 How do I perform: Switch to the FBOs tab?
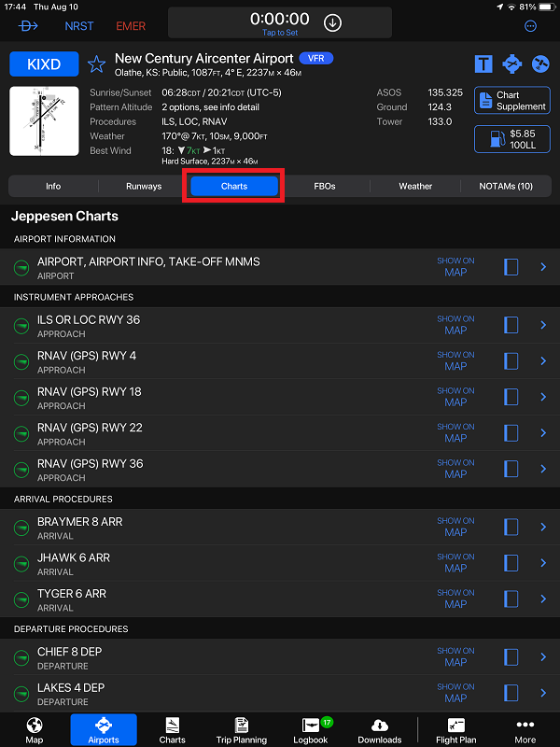click(x=325, y=186)
